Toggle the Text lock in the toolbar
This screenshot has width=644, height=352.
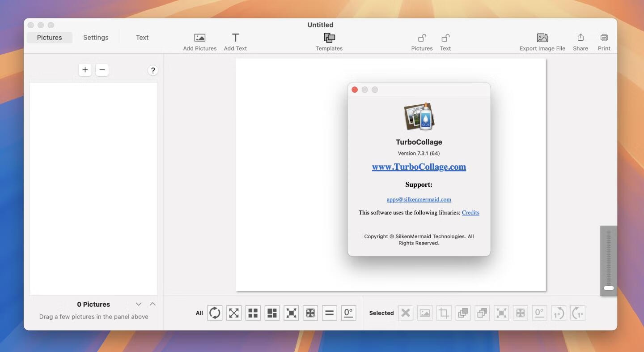pyautogui.click(x=445, y=41)
